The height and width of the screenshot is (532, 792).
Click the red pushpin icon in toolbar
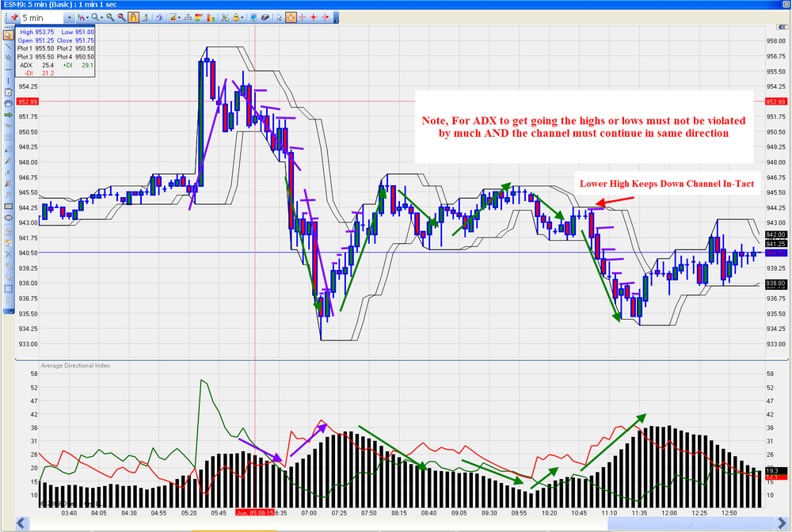click(x=14, y=17)
